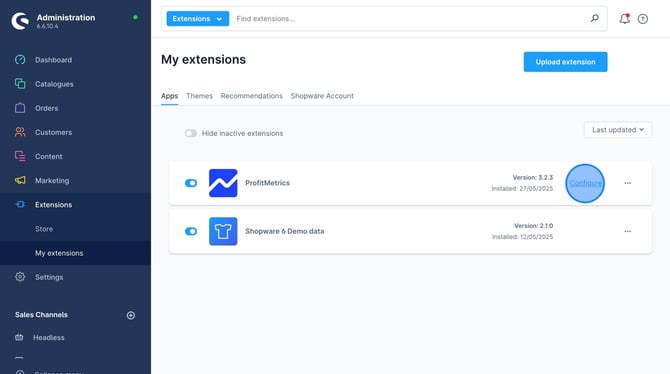Click the Settings gear icon
Image resolution: width=670 pixels, height=374 pixels.
[x=20, y=277]
